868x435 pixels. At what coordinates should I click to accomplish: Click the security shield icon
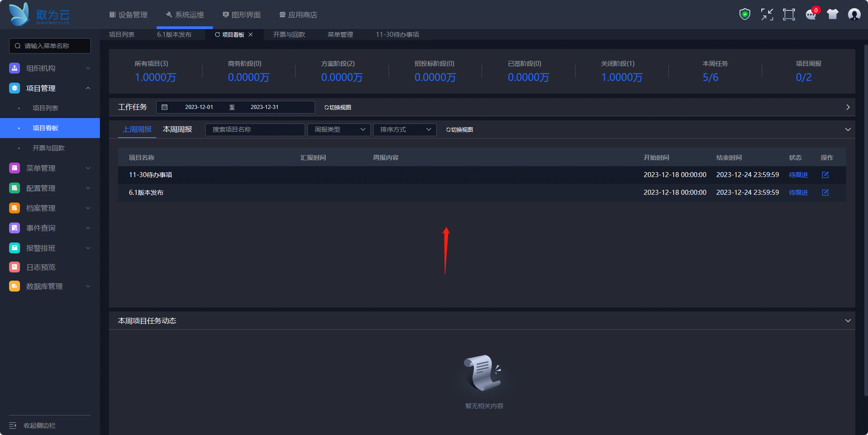click(x=745, y=15)
